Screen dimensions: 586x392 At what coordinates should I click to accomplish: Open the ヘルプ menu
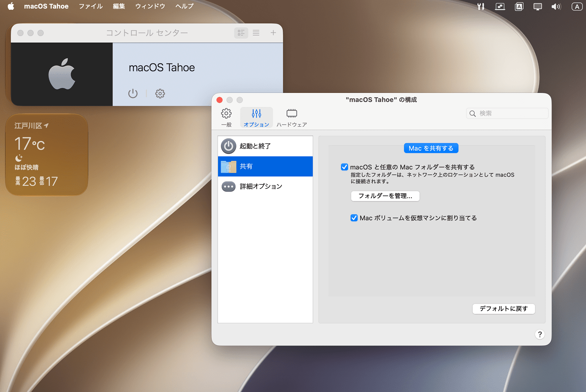tap(184, 6)
